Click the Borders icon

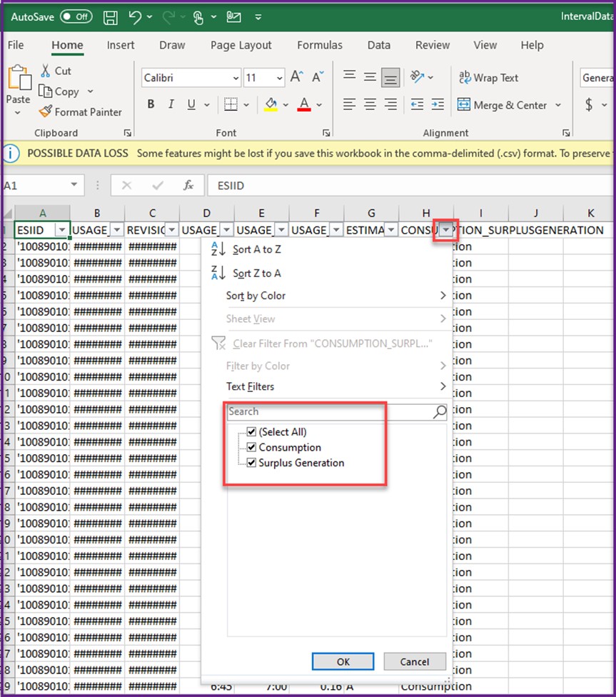pyautogui.click(x=230, y=105)
